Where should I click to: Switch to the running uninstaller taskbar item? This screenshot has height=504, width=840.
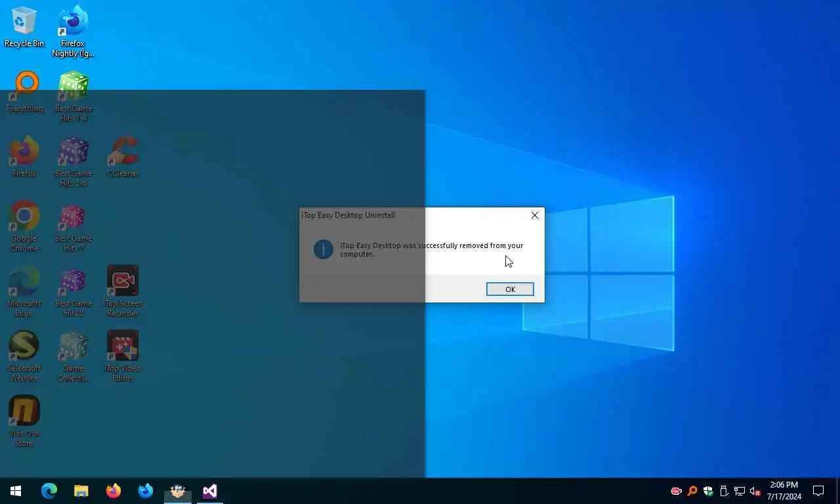[177, 491]
